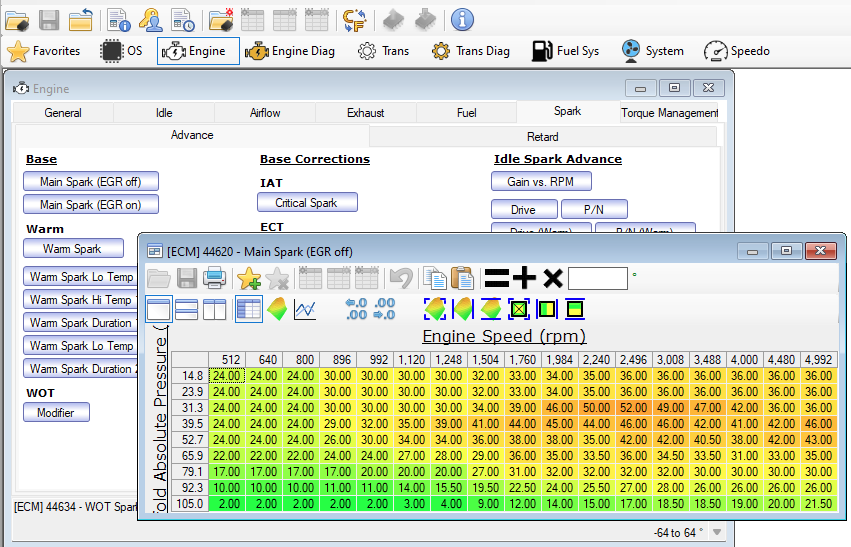The width and height of the screenshot is (851, 547).
Task: Select the 50.00 cell in the spark table
Action: tap(596, 408)
